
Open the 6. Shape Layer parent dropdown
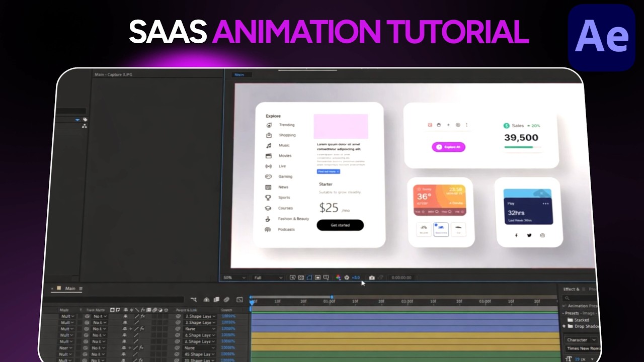(200, 335)
